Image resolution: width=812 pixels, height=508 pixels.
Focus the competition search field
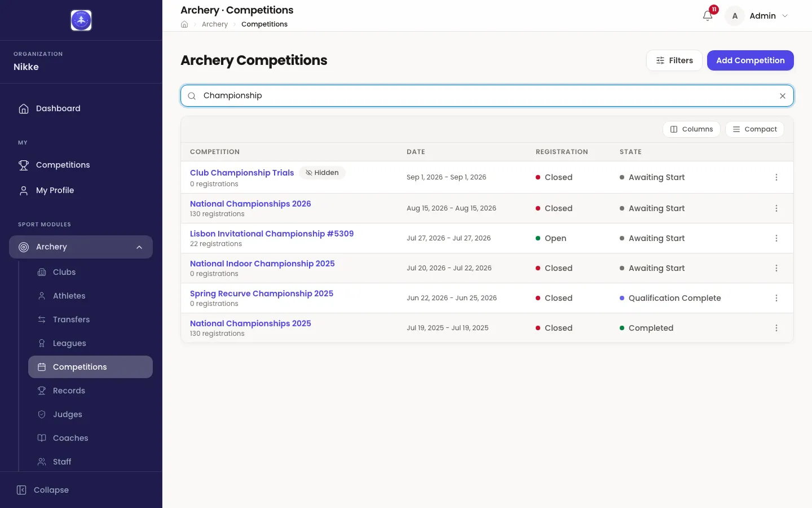coord(487,96)
